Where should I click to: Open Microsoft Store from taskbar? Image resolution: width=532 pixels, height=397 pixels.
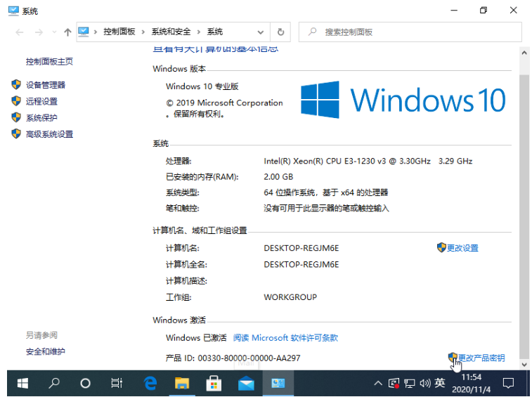click(x=214, y=384)
